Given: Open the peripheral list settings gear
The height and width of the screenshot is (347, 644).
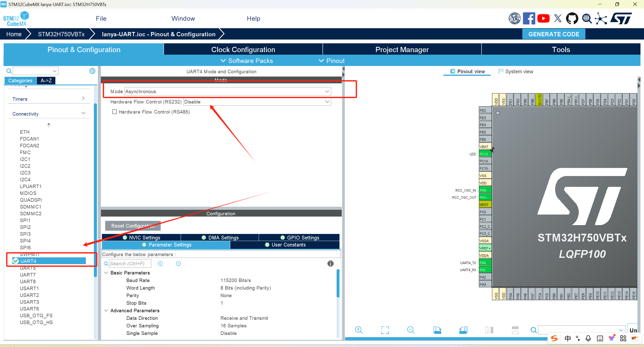Looking at the screenshot, I should [x=92, y=71].
